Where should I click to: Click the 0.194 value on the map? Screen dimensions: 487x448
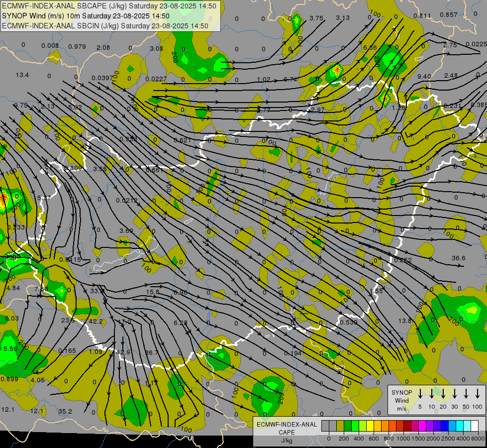[x=292, y=353]
